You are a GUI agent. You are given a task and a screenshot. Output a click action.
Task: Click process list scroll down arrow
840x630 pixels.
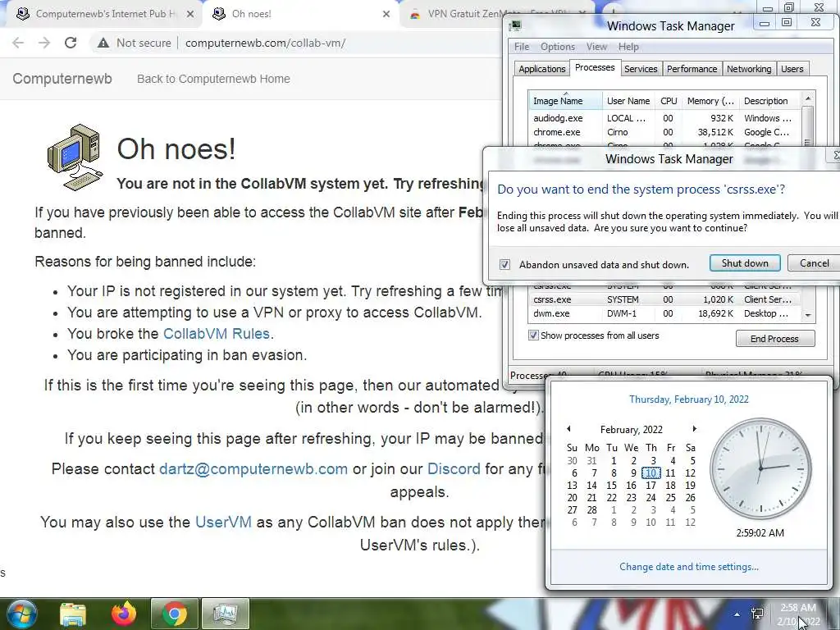coord(808,316)
